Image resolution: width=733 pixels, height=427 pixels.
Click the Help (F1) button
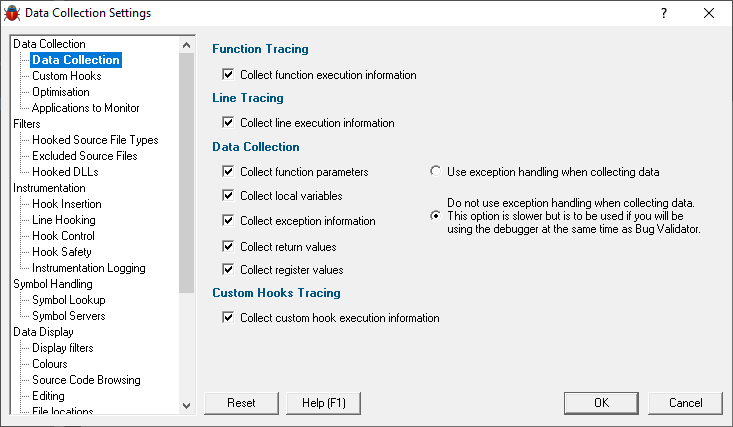tap(323, 403)
